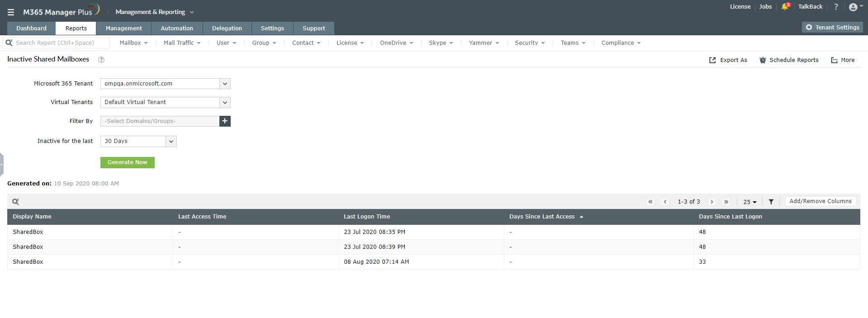Focus the Search Report input field
The image size is (868, 318).
[x=56, y=43]
